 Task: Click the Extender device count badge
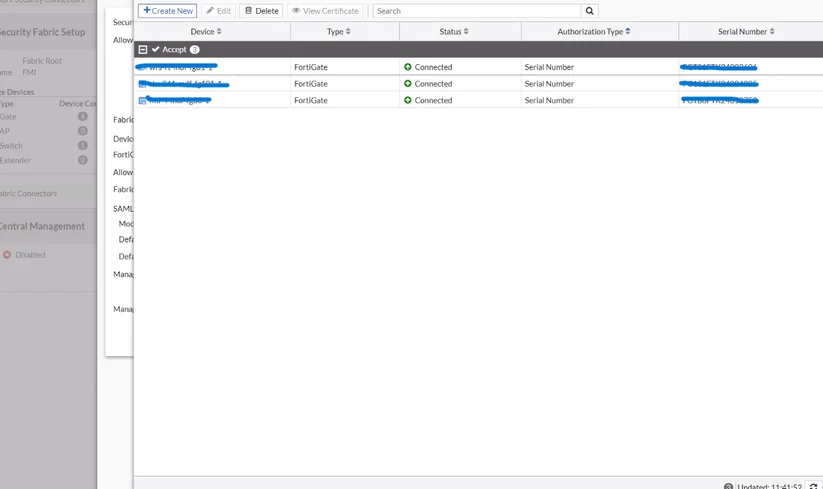pyautogui.click(x=83, y=160)
